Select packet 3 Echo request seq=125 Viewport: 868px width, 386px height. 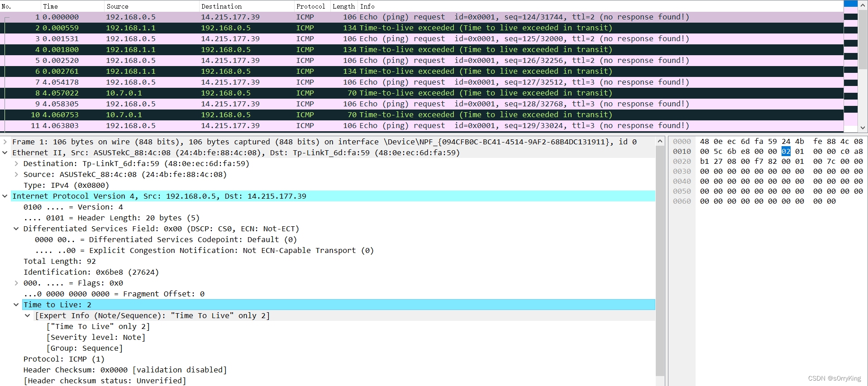422,38
